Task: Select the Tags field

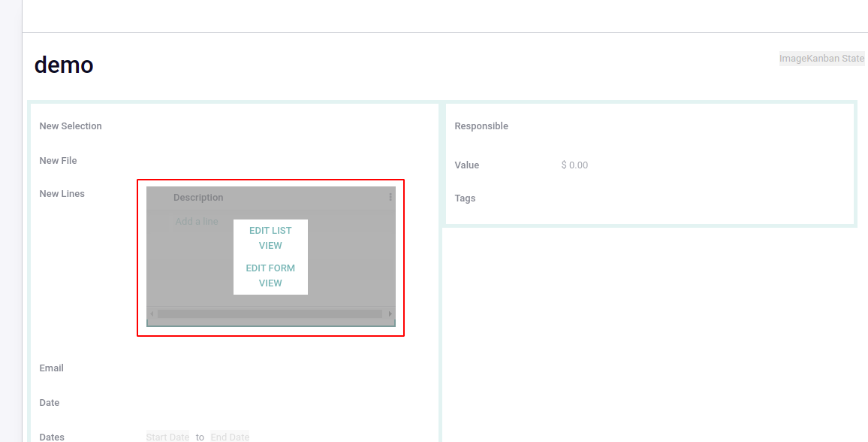Action: point(465,198)
